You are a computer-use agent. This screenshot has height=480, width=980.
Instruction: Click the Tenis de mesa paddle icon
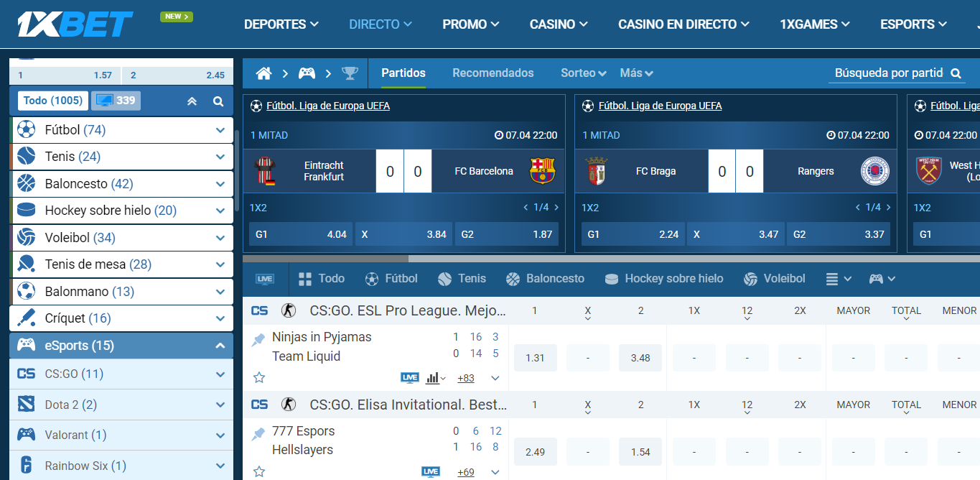point(27,264)
